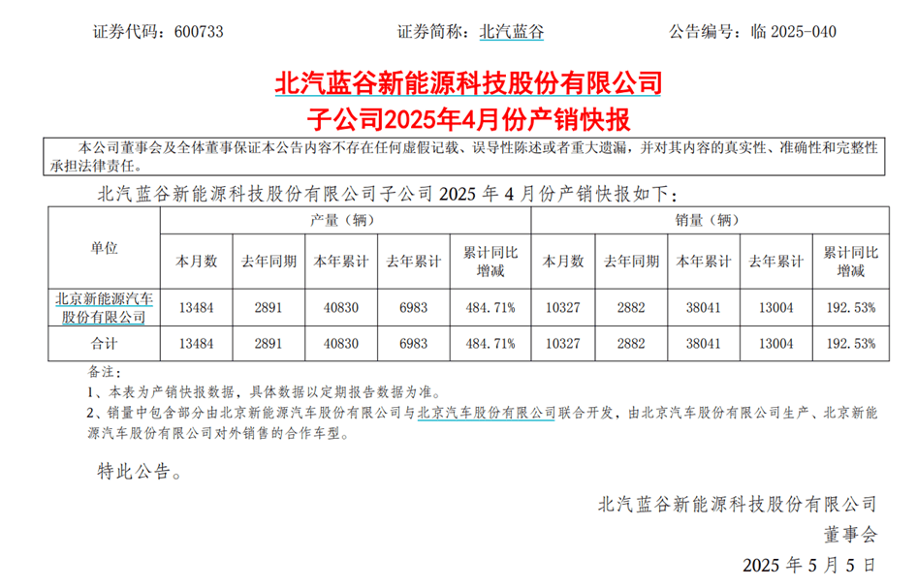Screen dimensions: 917x588
Task: Click 本月数 header under 产量
Action: [x=197, y=262]
